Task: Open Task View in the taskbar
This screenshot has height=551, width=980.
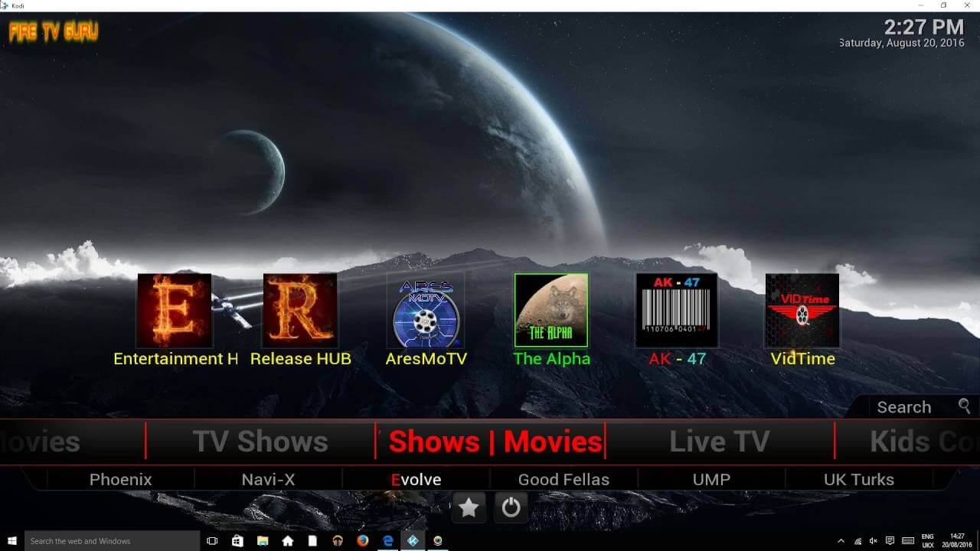Action: 212,541
